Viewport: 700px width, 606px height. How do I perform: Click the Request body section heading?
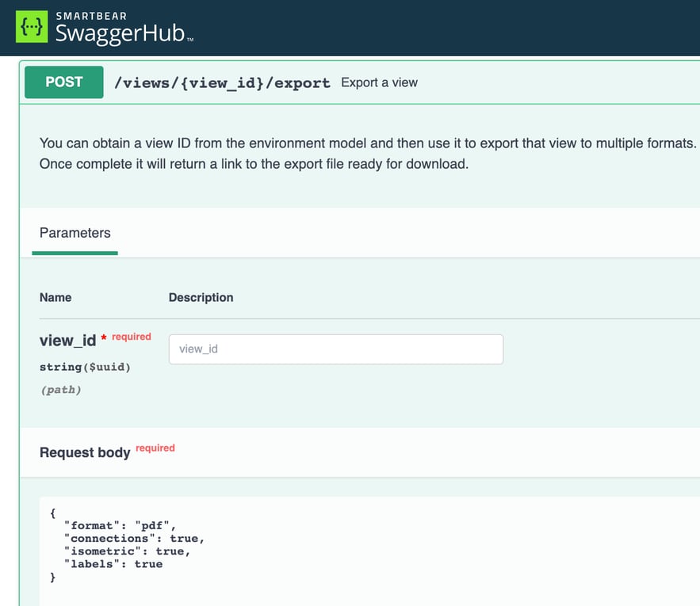pyautogui.click(x=85, y=452)
